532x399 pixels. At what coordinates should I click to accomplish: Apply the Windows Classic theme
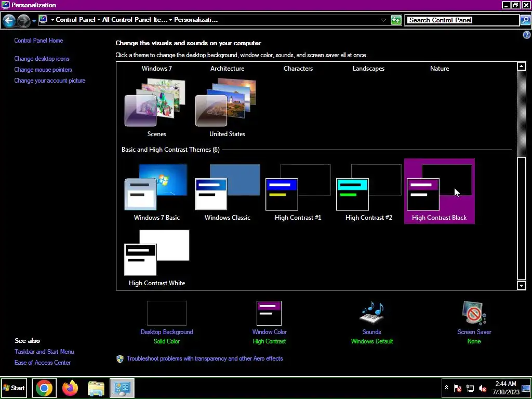(x=227, y=191)
